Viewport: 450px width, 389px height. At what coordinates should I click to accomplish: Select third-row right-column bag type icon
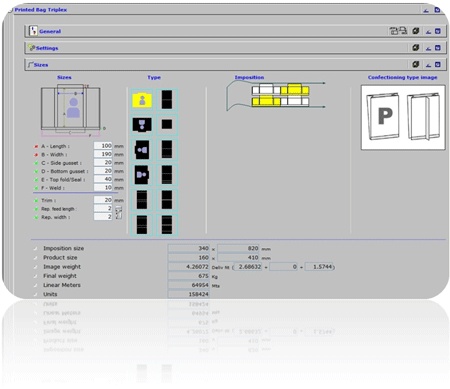[x=167, y=150]
